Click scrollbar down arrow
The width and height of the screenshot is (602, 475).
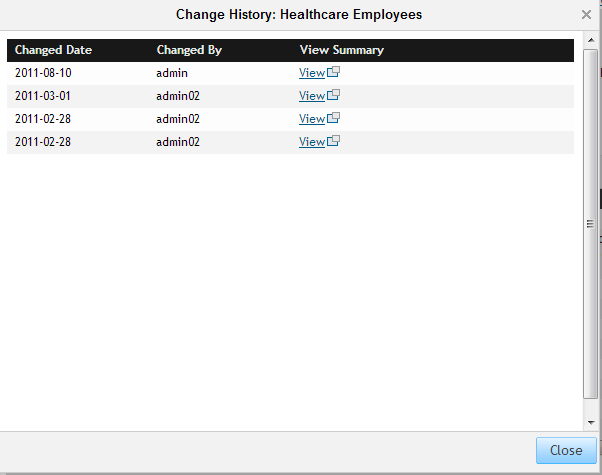pyautogui.click(x=591, y=422)
